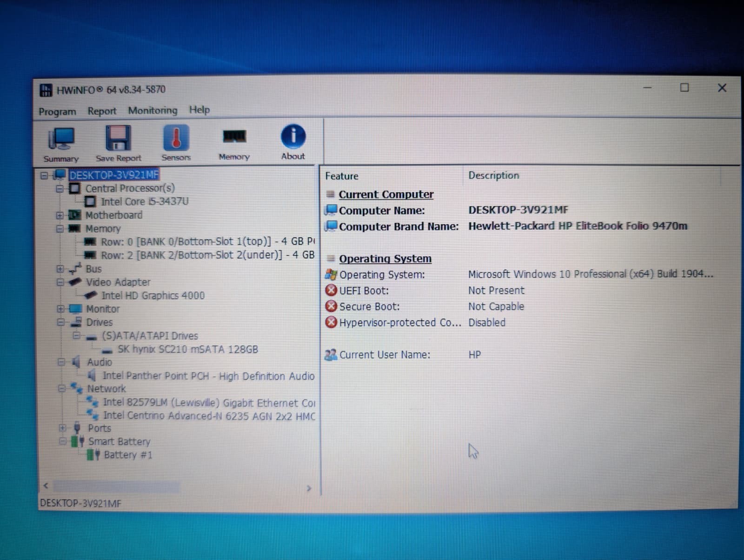Click the Battery #1 icon
The image size is (744, 560).
(x=93, y=454)
